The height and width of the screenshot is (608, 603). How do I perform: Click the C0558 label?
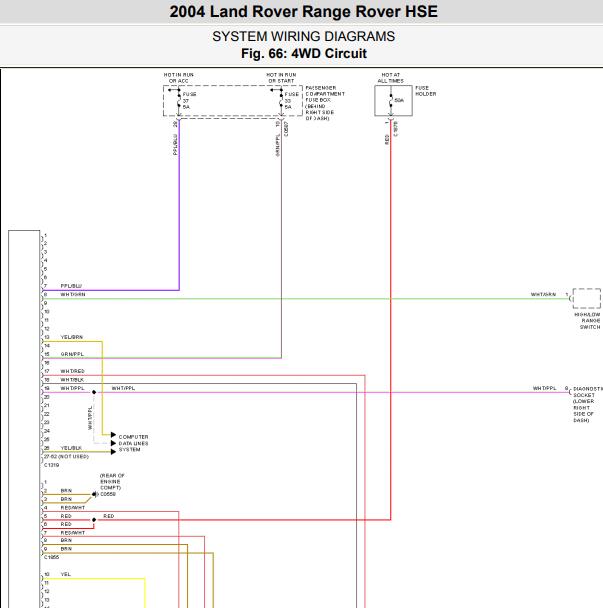point(108,494)
